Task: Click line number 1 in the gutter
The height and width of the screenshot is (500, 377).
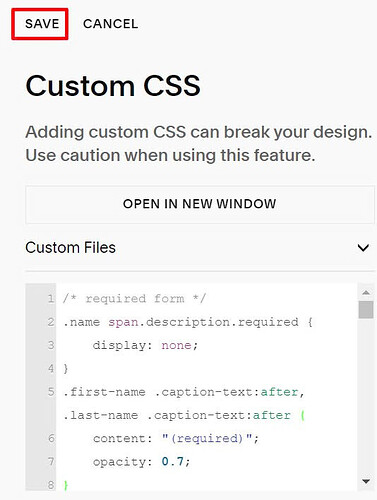Action: pyautogui.click(x=51, y=298)
